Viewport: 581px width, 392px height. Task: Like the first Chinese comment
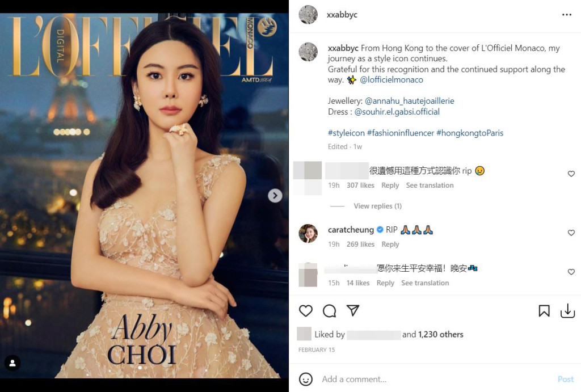571,174
